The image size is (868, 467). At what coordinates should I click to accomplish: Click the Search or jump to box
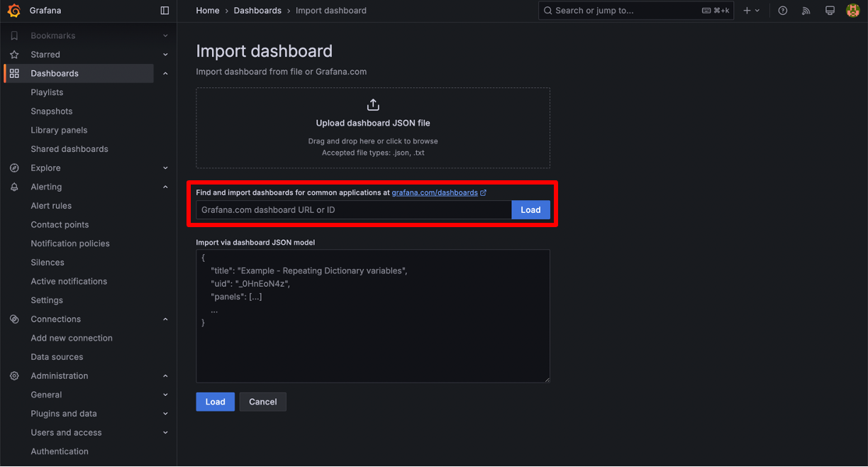tap(637, 11)
